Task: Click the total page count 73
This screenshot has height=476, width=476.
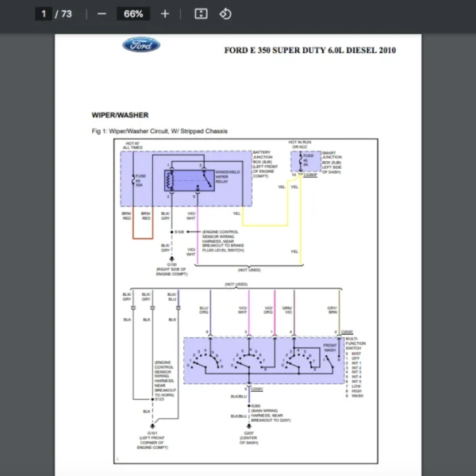Action: (x=66, y=13)
